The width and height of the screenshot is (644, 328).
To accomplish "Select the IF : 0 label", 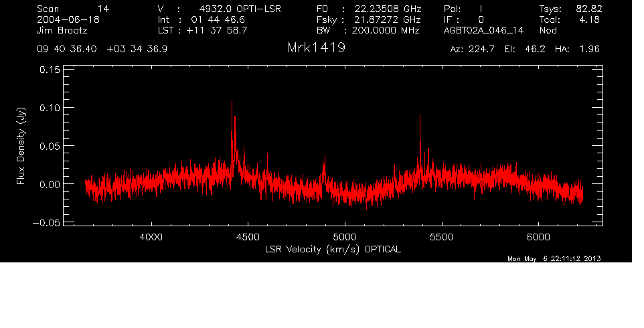I will pyautogui.click(x=464, y=19).
